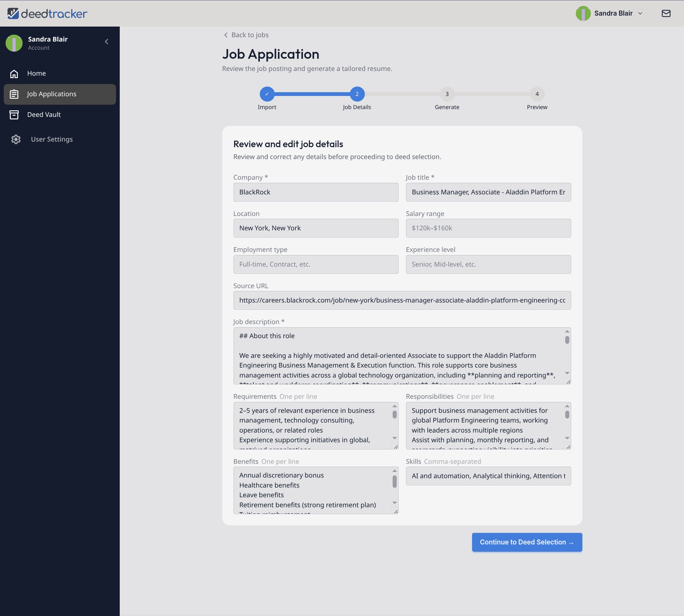Select step 2 Job Details circle
Viewport: 684px width, 616px height.
tap(357, 94)
